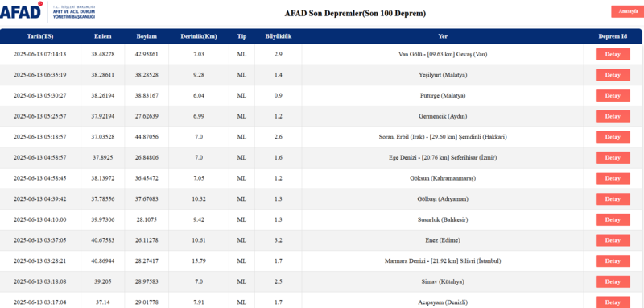Image resolution: width=644 pixels, height=308 pixels.
Task: Select magnitude 2.9 in Gevaş row
Action: pos(278,54)
